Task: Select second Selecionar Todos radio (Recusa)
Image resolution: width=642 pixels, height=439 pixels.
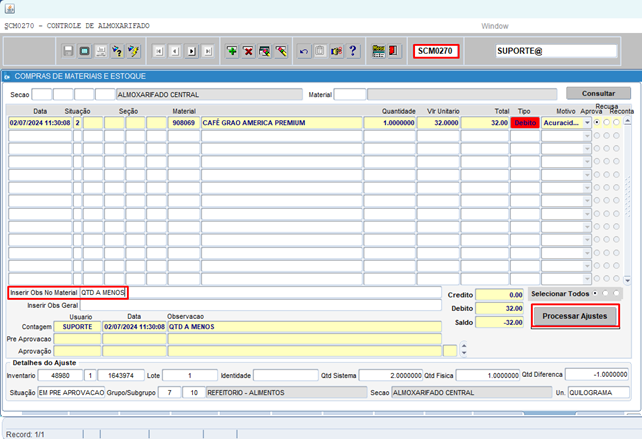Action: pos(606,293)
